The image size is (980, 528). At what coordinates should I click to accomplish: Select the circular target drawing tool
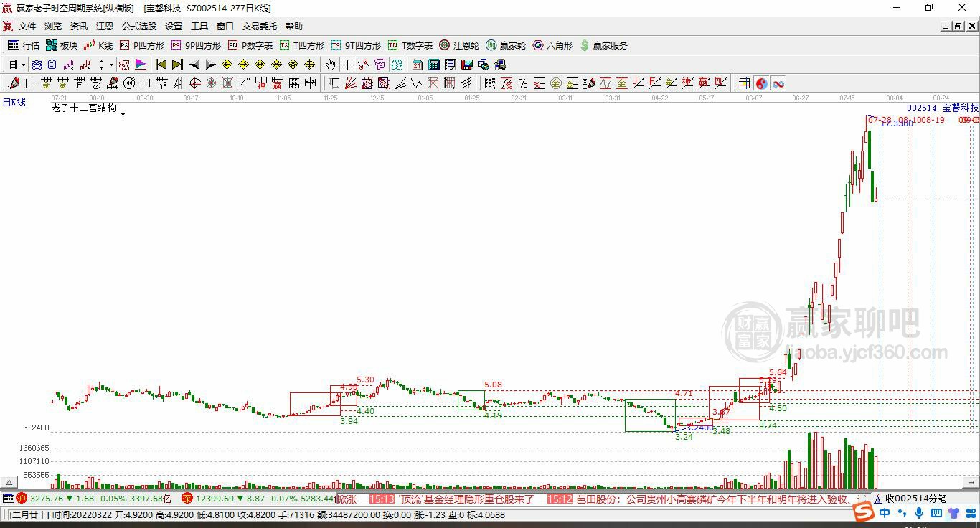click(x=195, y=83)
